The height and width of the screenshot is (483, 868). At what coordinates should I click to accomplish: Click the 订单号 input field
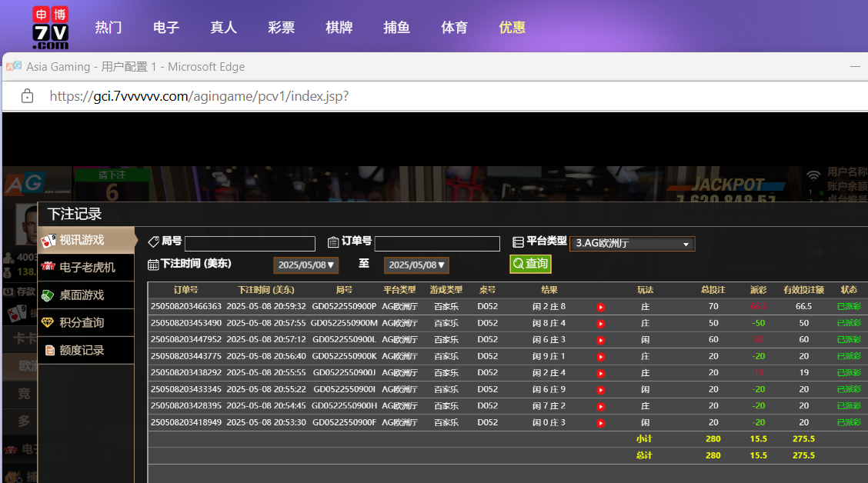(x=437, y=244)
